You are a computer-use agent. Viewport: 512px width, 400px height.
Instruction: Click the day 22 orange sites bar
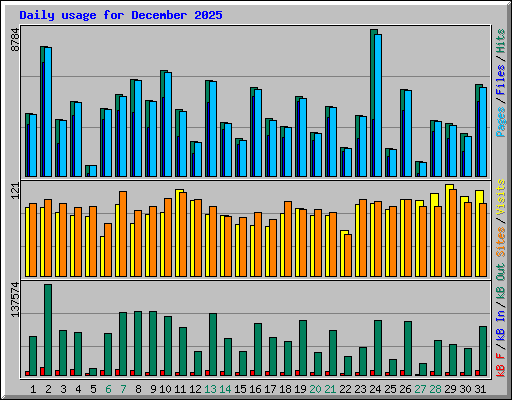[348, 255]
